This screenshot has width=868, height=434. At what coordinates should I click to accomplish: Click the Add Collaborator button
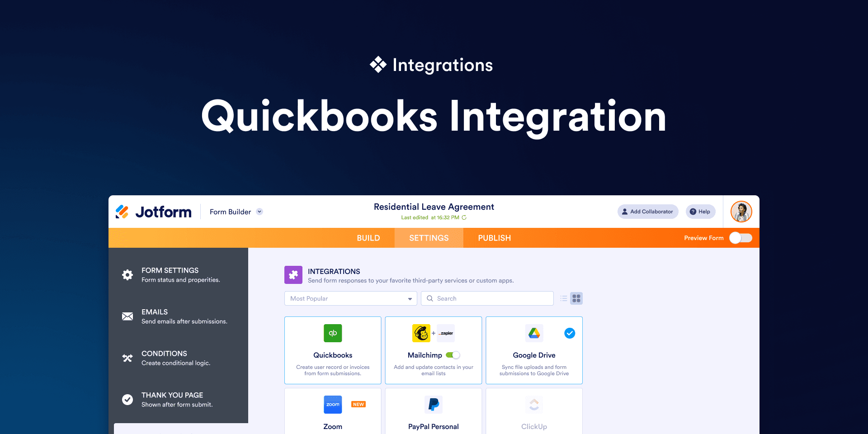click(647, 211)
